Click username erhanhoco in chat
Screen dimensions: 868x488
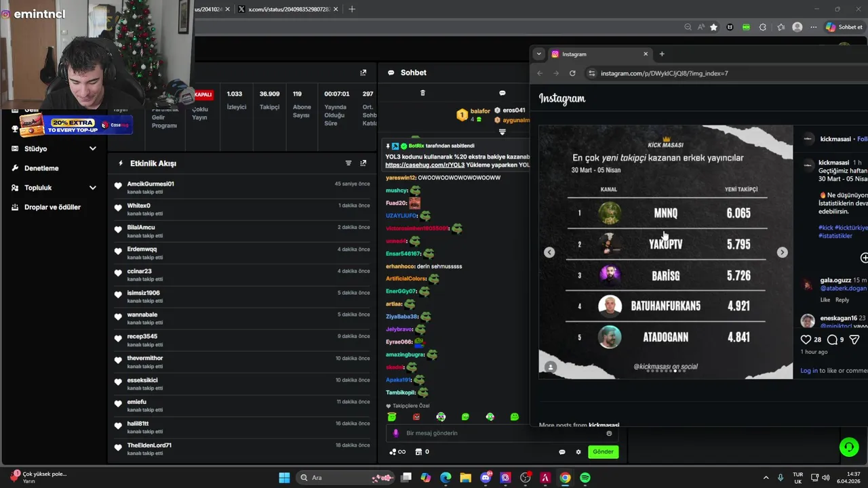click(x=400, y=266)
